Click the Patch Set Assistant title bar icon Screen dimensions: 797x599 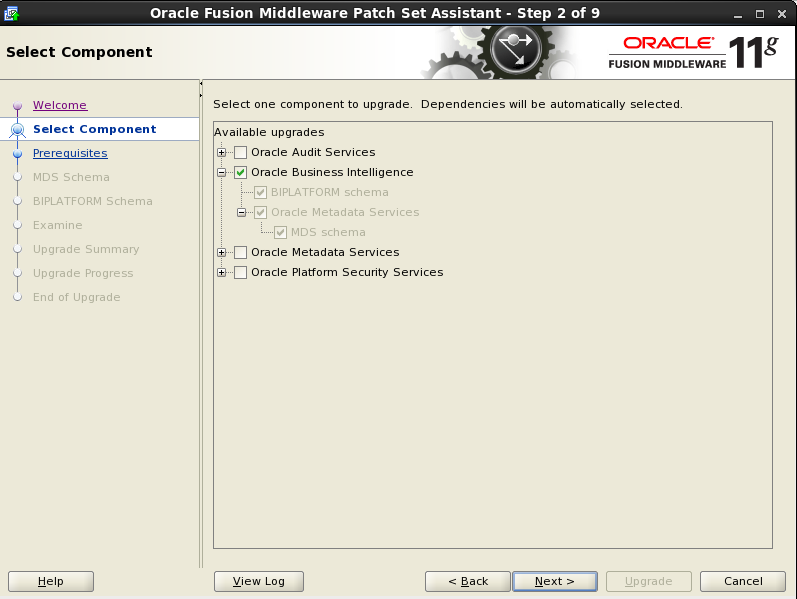11,13
